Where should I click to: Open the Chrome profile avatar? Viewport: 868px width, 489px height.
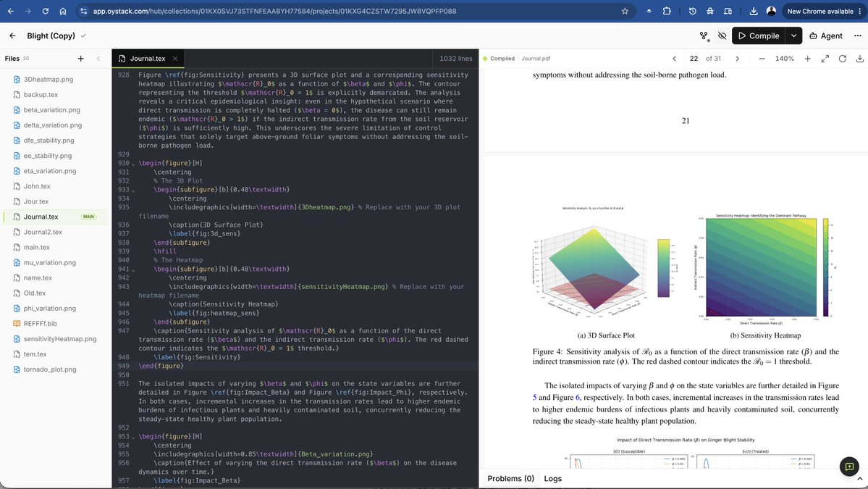[771, 11]
